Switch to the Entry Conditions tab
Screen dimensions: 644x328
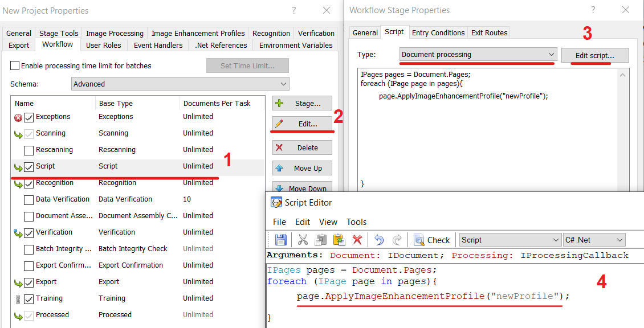pos(438,32)
